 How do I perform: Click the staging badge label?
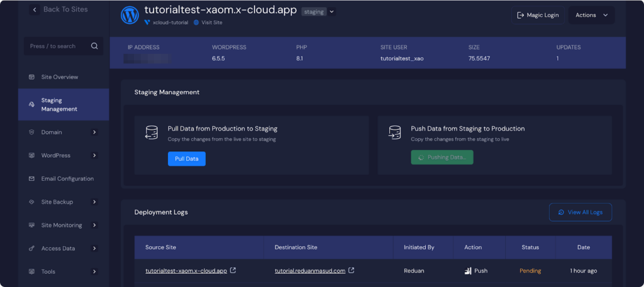click(314, 12)
